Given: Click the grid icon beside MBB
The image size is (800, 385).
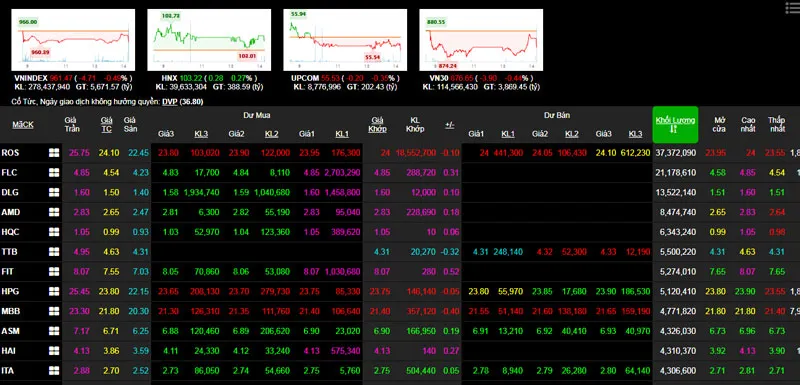Looking at the screenshot, I should 54,311.
